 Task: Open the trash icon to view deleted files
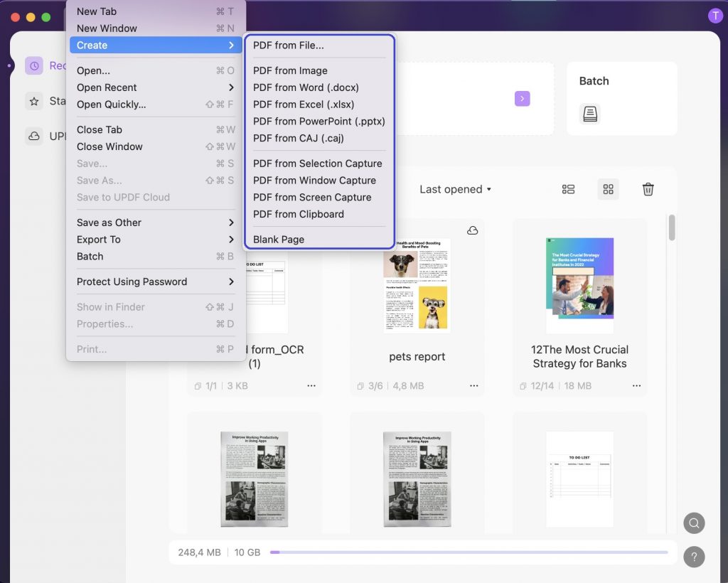[x=648, y=189]
